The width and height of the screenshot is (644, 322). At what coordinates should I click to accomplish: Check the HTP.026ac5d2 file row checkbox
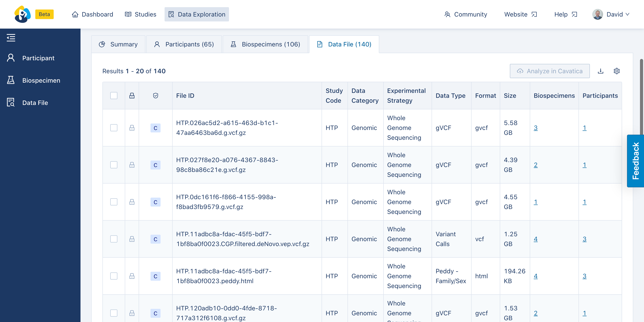pyautogui.click(x=114, y=128)
